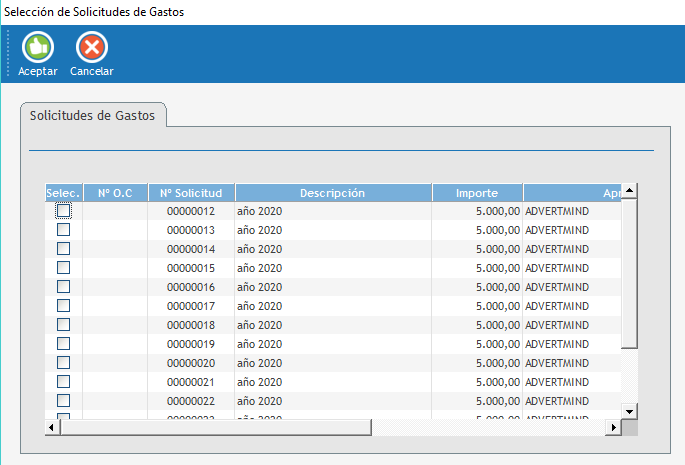Check the box for solicitud 00000012
685x465 pixels.
click(63, 211)
